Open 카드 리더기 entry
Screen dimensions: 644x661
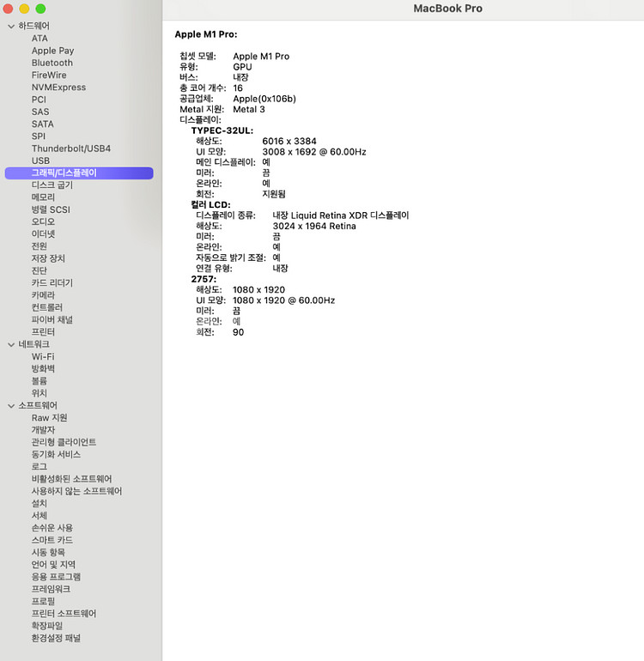coord(52,283)
